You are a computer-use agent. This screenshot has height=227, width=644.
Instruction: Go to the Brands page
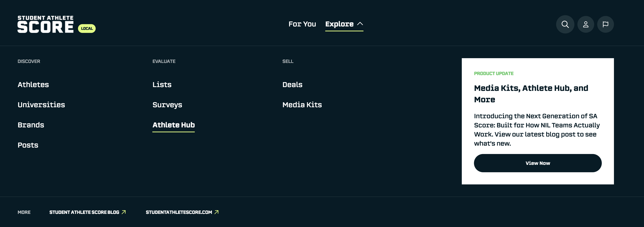point(31,125)
